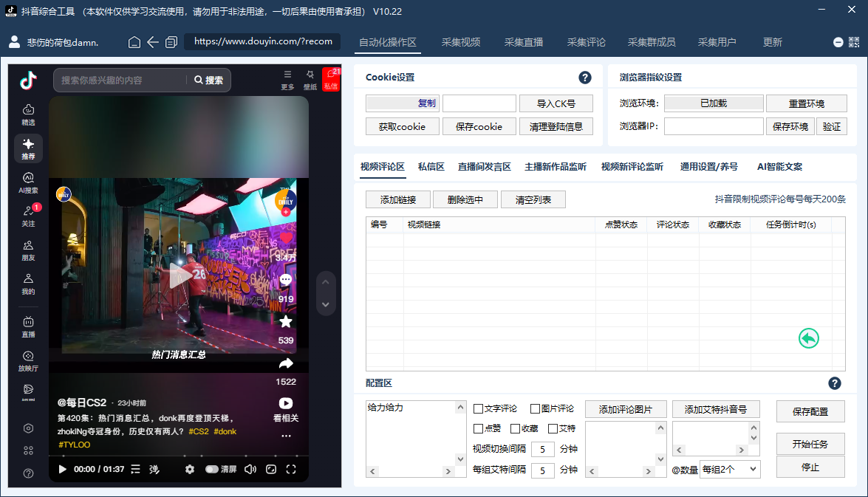
Task: Click the star favorite icon on video
Action: point(286,322)
